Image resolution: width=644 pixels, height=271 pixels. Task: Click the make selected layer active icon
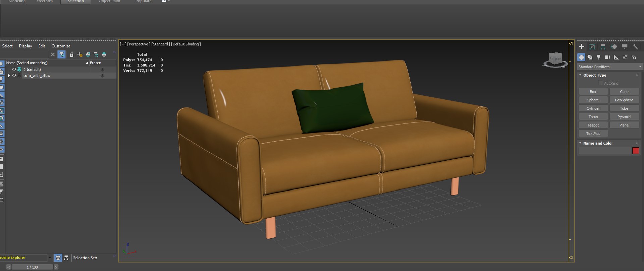[104, 54]
